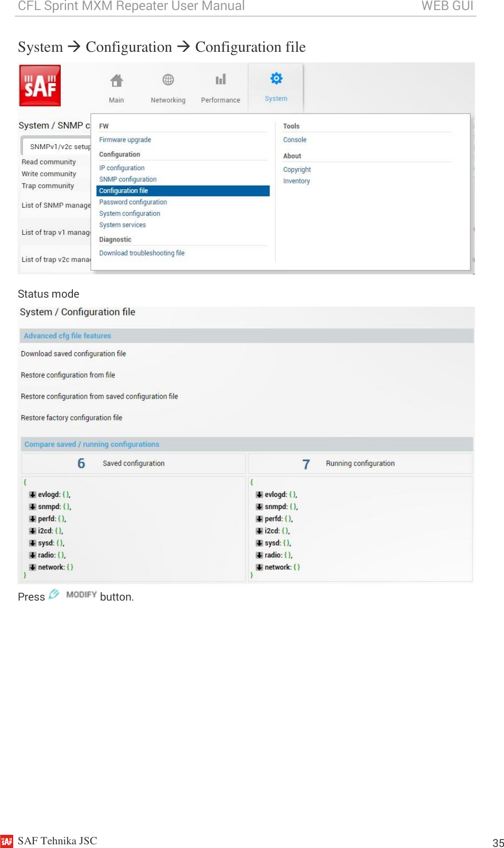Expand snmpd in Running configuration
Viewport: 504px width, 848px height.
[x=259, y=507]
